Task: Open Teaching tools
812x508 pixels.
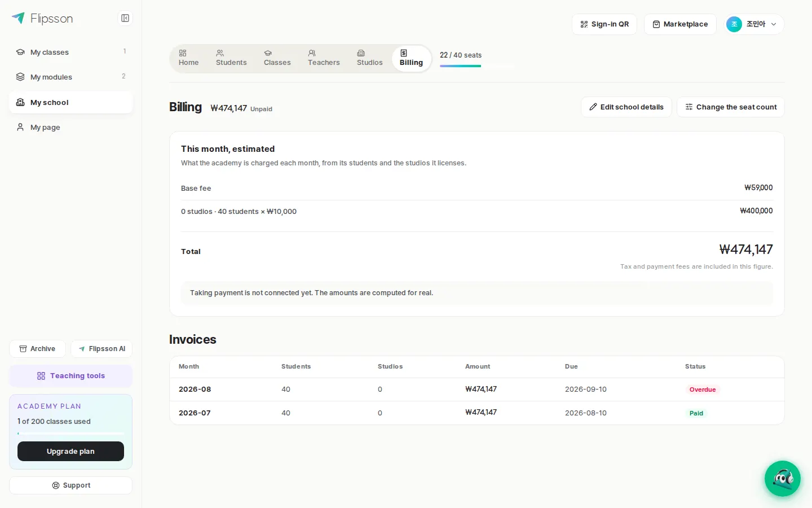Action: point(71,376)
